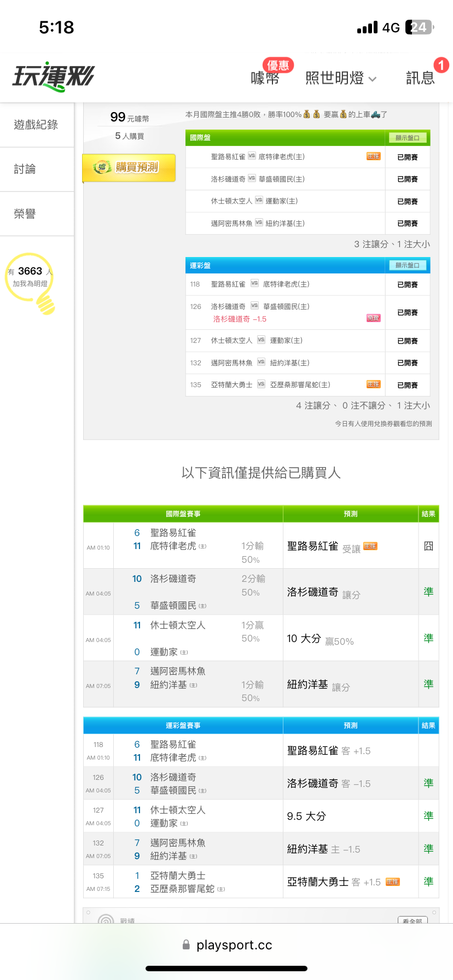Viewport: 453px width, 980px height.
Task: Click the 看全部 button in 戰績
Action: [413, 920]
